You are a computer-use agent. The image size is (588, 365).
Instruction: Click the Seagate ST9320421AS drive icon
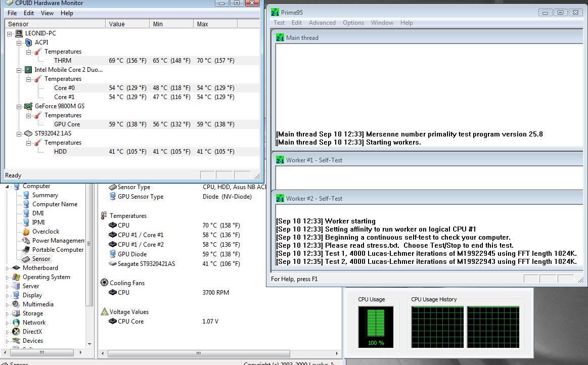pyautogui.click(x=113, y=263)
